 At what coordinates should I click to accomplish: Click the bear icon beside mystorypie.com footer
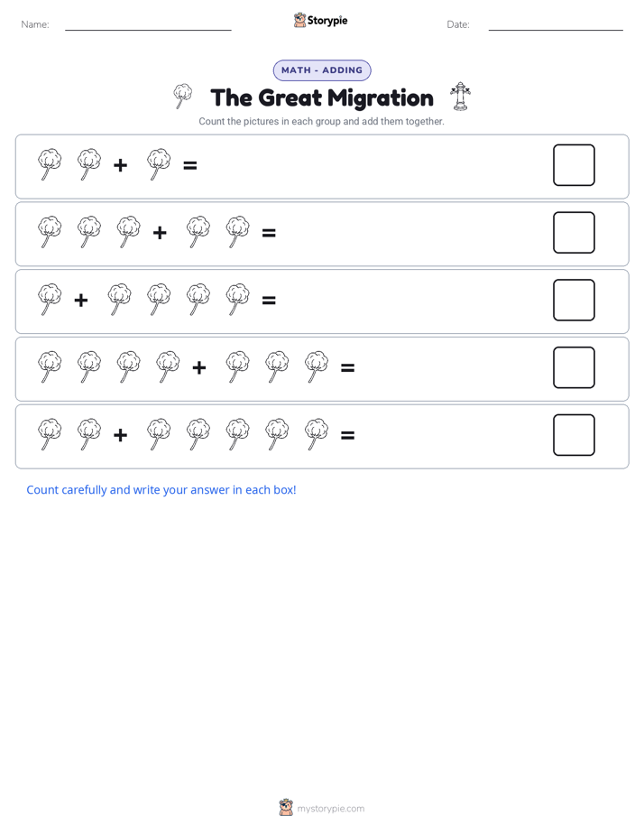point(286,808)
